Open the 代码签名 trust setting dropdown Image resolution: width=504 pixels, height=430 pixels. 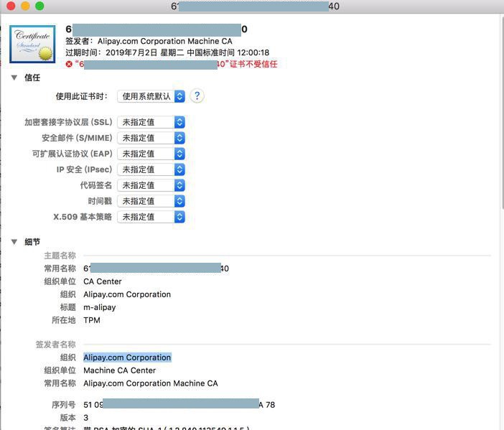(x=151, y=185)
